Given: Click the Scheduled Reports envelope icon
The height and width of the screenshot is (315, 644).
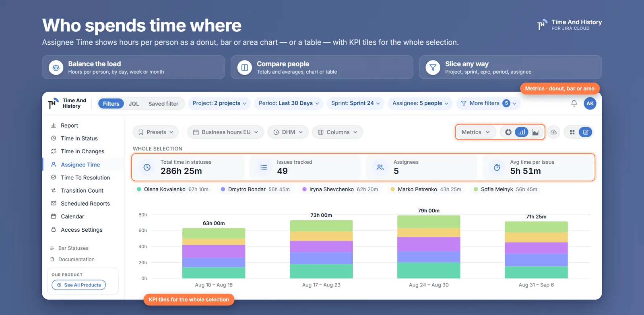Looking at the screenshot, I should click(54, 204).
